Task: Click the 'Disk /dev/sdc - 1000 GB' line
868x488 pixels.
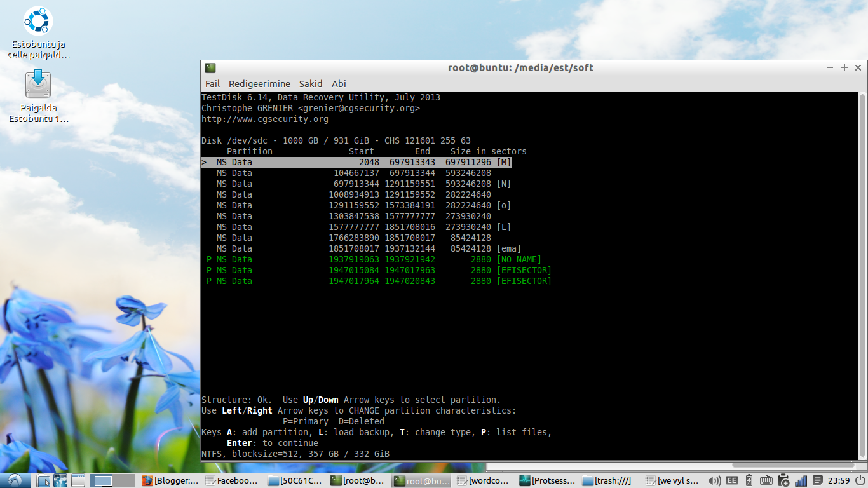Action: (336, 141)
